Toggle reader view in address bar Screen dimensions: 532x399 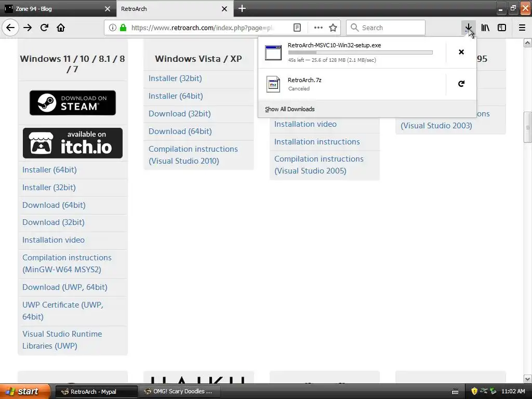(x=297, y=28)
